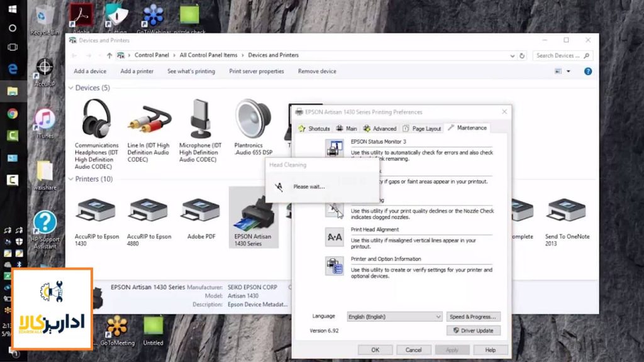Open the Recycle Bin desktop icon

point(44,21)
